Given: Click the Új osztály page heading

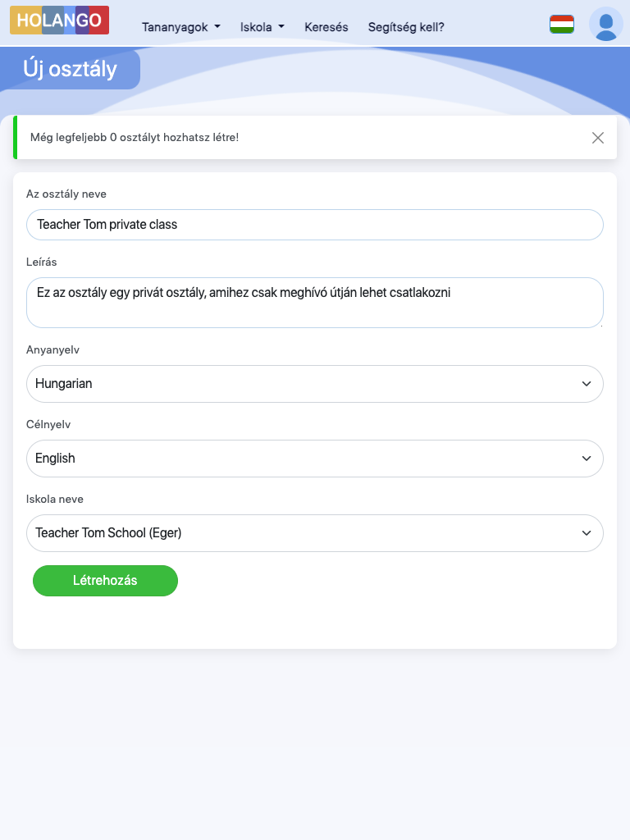Looking at the screenshot, I should pyautogui.click(x=71, y=69).
